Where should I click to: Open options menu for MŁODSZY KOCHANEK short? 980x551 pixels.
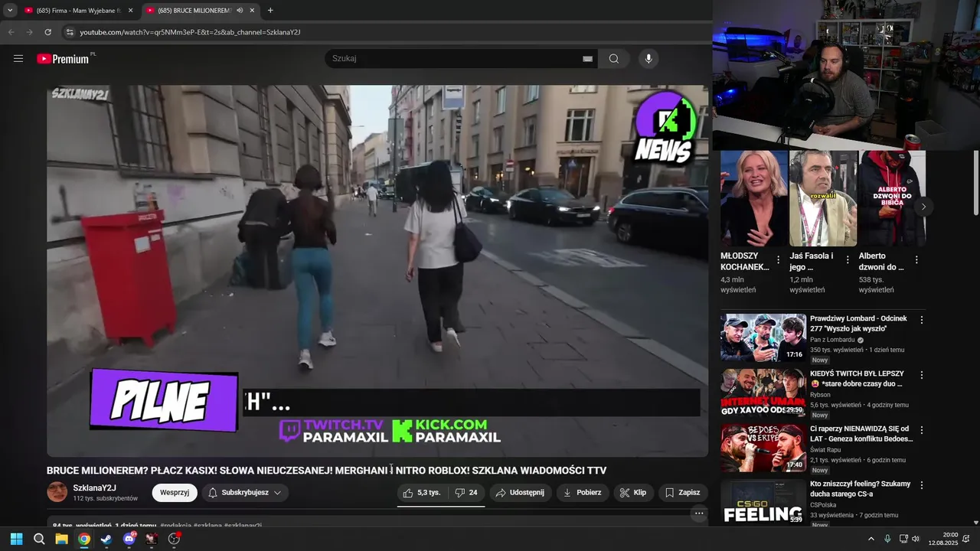(779, 260)
